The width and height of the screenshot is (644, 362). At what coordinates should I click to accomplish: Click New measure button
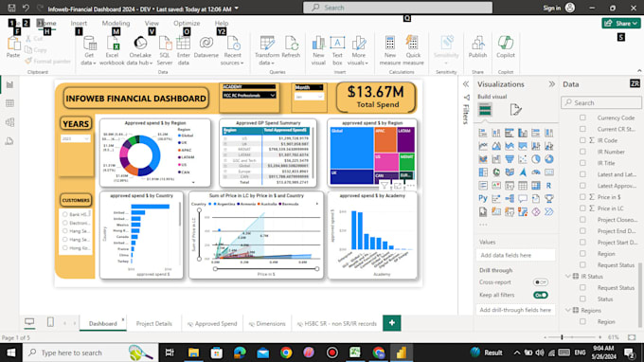click(390, 50)
